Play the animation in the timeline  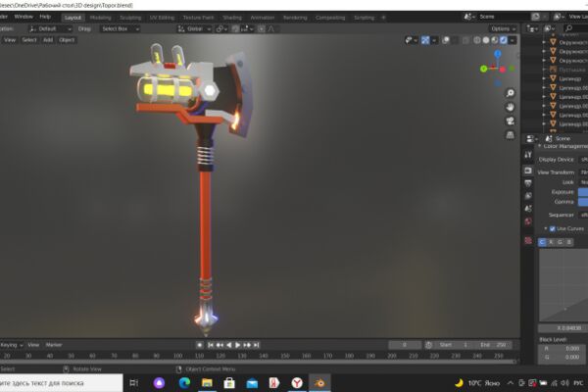[238, 345]
